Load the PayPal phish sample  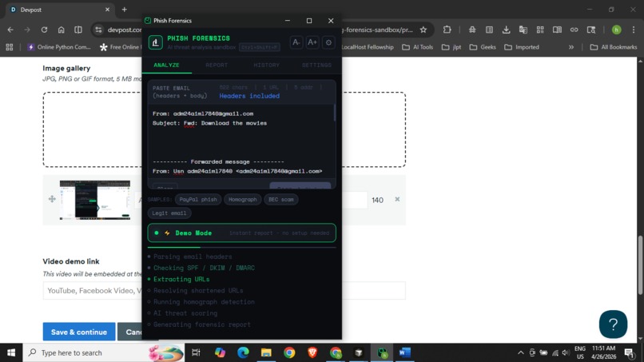pyautogui.click(x=198, y=199)
